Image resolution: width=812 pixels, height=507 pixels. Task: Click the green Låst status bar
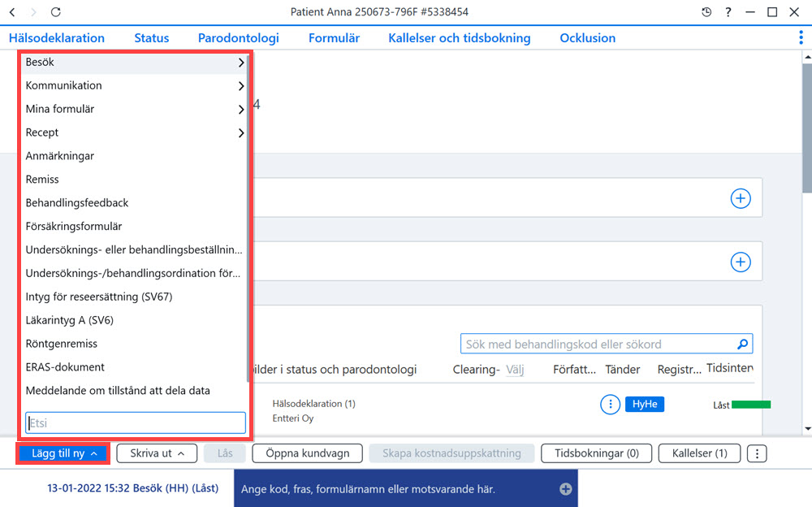coord(751,405)
